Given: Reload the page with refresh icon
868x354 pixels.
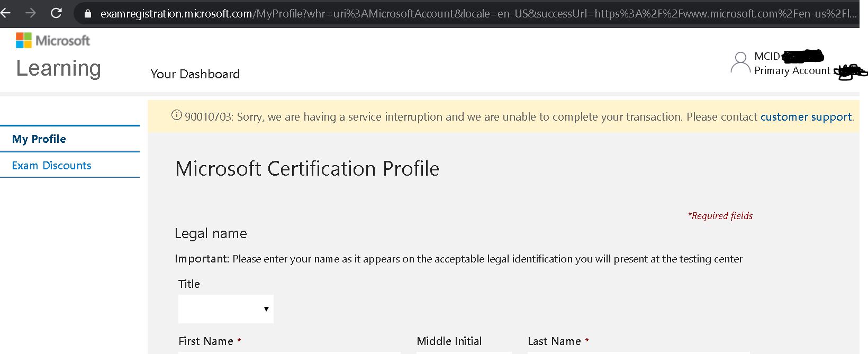Looking at the screenshot, I should pyautogui.click(x=56, y=13).
